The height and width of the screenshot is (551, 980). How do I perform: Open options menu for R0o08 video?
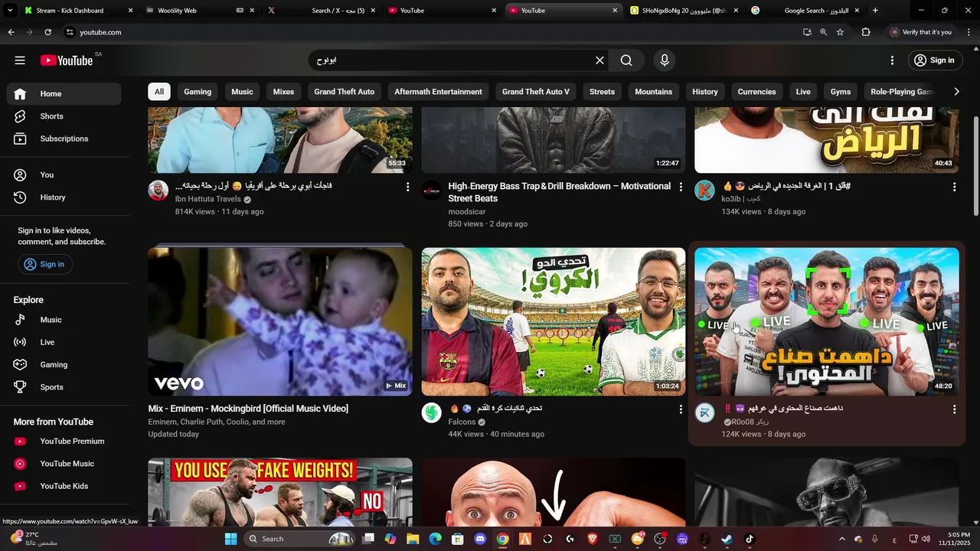pyautogui.click(x=954, y=409)
